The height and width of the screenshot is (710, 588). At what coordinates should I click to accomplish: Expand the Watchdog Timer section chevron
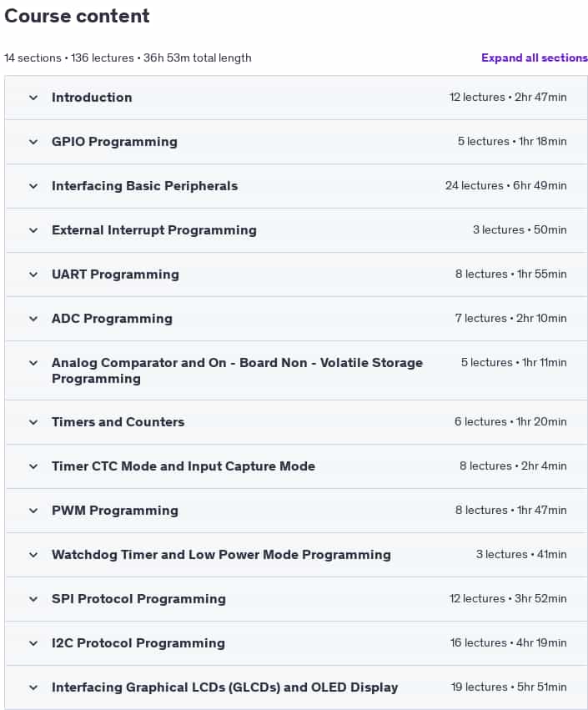(x=33, y=555)
